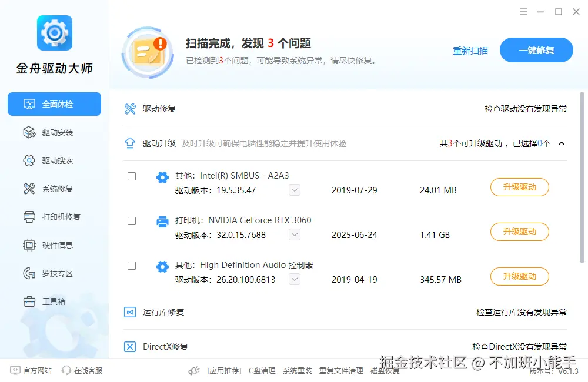
Task: Open version dropdown for 26.20.100.6813
Action: [295, 279]
